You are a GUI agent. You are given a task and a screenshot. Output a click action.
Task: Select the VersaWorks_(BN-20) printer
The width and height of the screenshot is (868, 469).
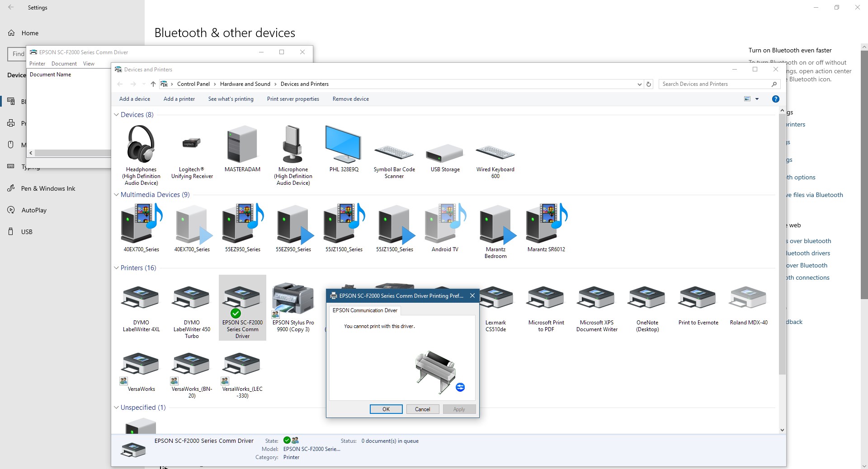(192, 375)
